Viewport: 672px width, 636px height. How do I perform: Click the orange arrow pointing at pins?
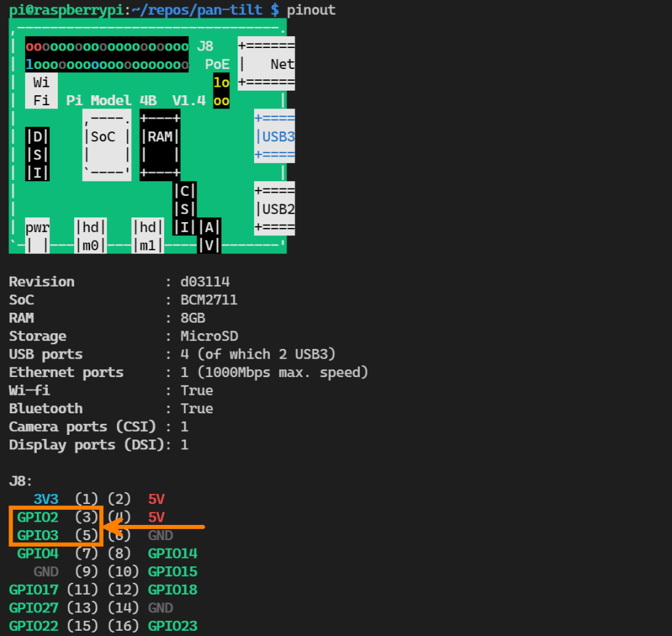tap(158, 526)
